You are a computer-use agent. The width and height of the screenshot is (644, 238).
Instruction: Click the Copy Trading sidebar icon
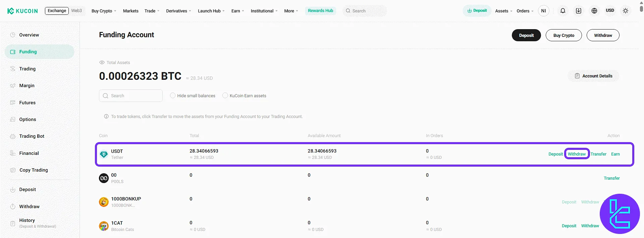tap(13, 170)
